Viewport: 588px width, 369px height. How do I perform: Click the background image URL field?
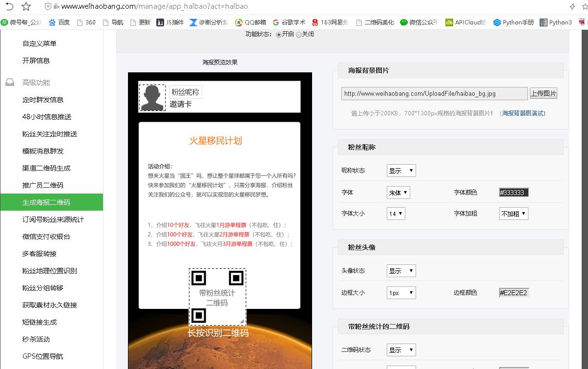434,93
